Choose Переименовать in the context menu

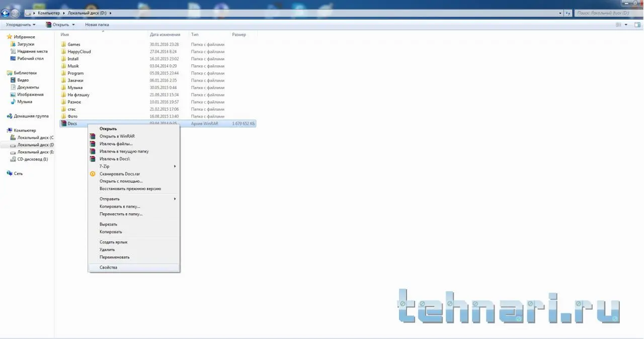134,257
